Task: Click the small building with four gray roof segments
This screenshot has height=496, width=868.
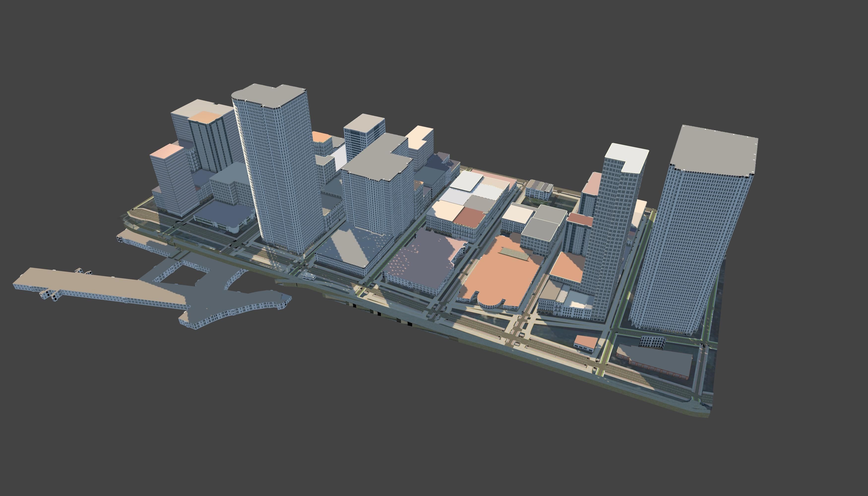Action: coord(539,190)
